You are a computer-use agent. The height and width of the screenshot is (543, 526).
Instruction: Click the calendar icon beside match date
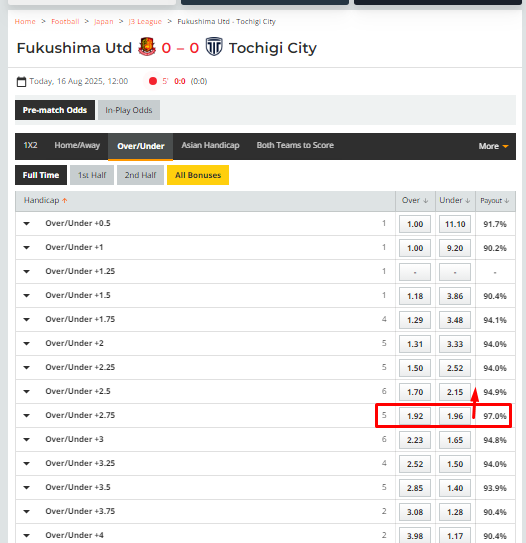point(21,82)
